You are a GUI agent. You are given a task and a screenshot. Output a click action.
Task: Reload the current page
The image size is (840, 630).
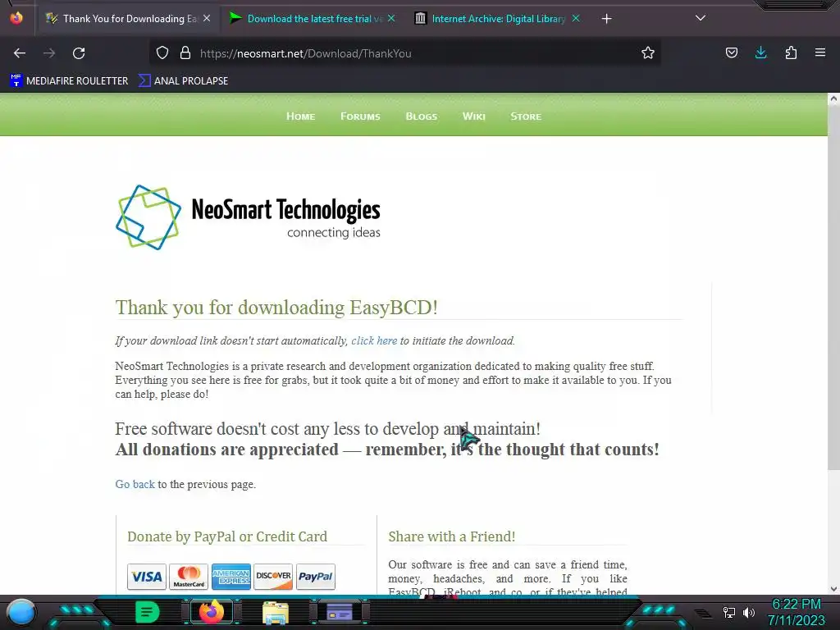click(x=79, y=53)
